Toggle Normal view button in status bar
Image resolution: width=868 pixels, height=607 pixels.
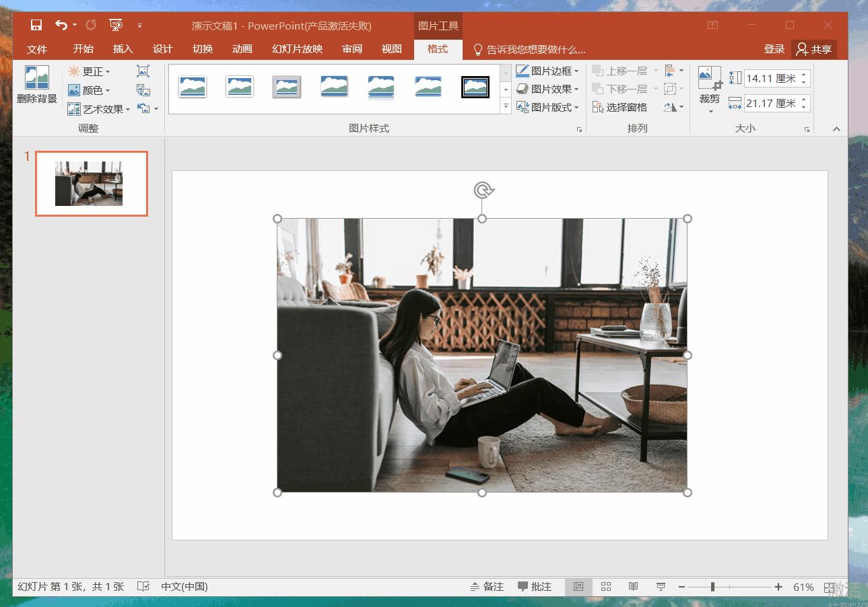point(578,587)
